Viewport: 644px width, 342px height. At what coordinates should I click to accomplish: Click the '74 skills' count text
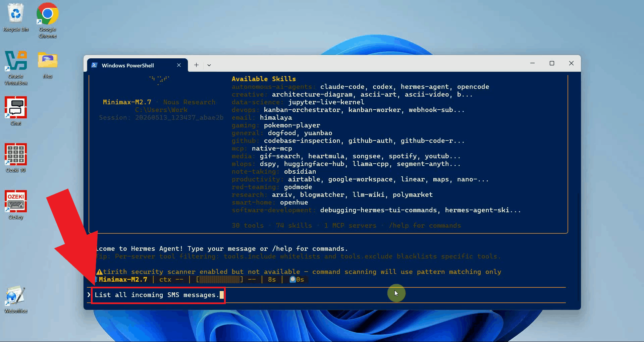pos(294,226)
